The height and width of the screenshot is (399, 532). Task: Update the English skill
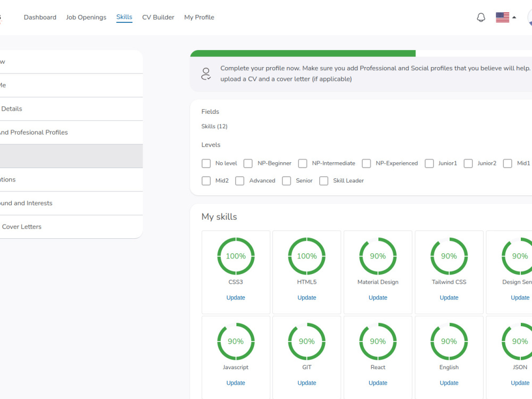pos(448,383)
